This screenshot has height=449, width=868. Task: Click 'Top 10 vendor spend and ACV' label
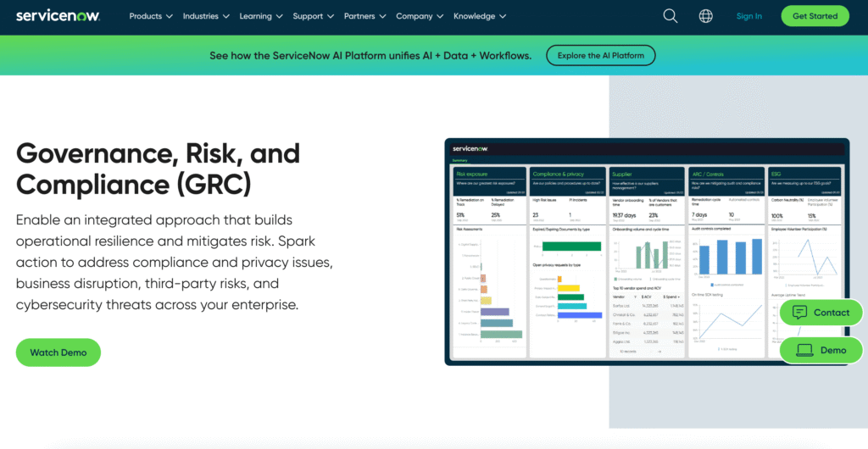637,288
